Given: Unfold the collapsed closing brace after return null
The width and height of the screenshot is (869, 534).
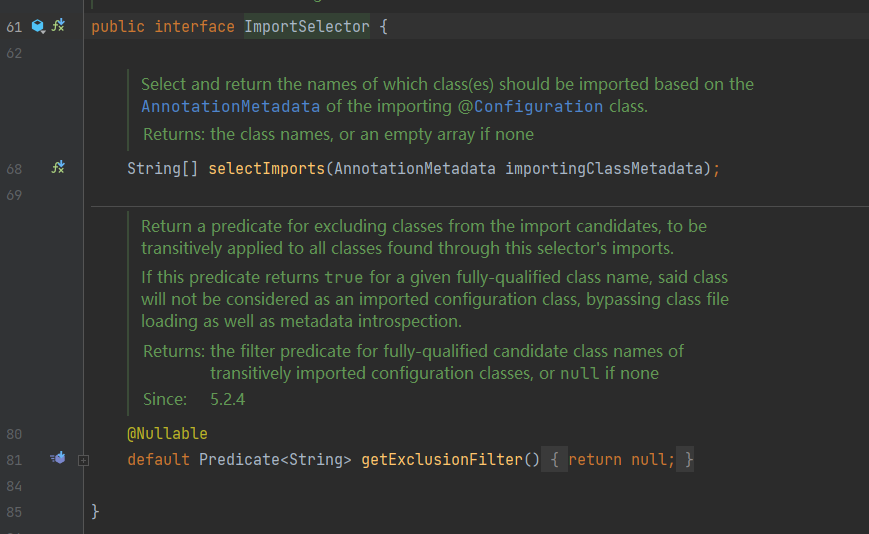Looking at the screenshot, I should 686,459.
